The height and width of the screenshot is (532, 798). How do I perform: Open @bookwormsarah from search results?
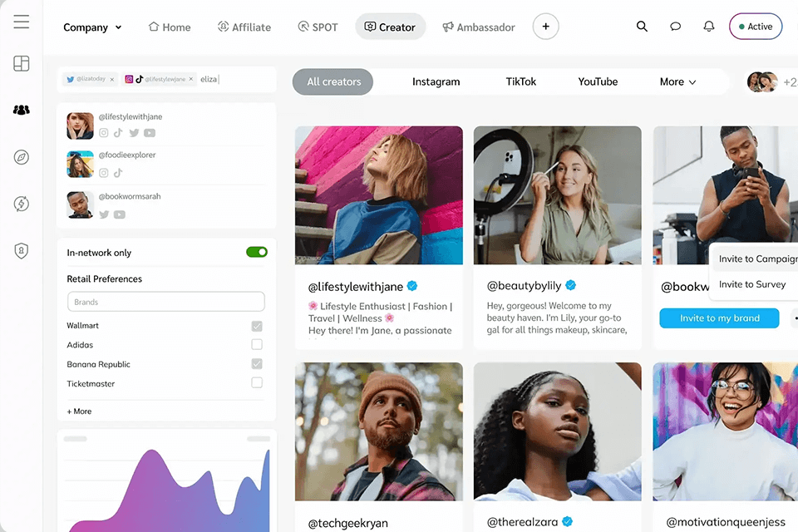[166, 204]
